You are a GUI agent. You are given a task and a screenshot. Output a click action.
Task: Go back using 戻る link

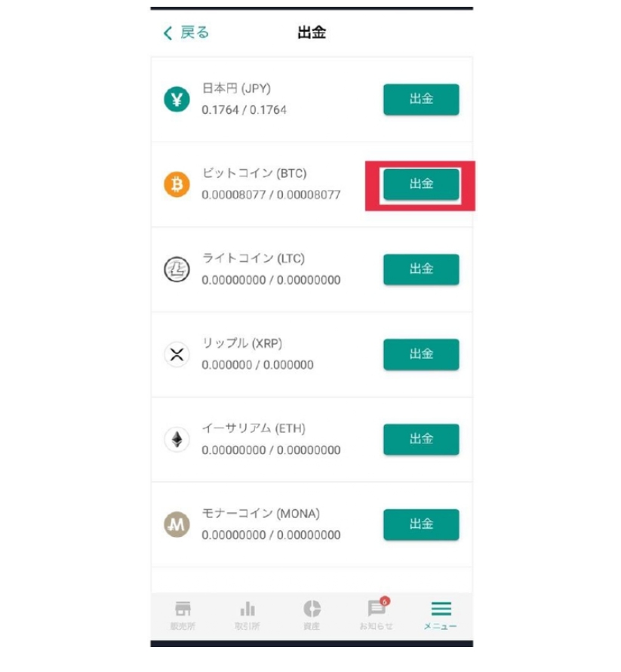point(194,32)
